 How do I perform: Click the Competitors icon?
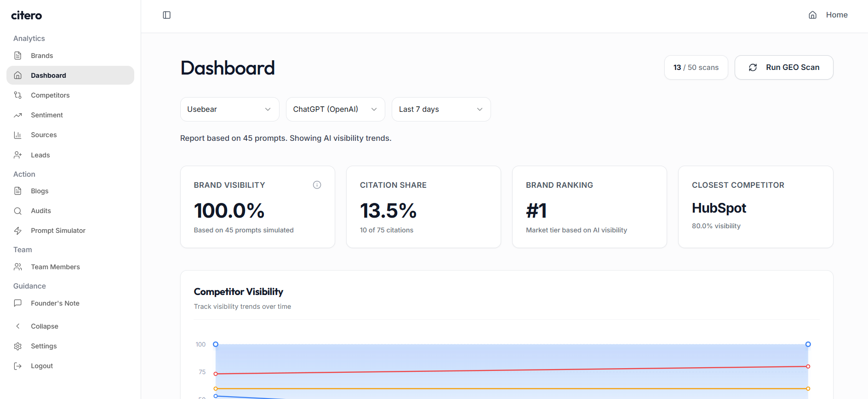click(18, 95)
